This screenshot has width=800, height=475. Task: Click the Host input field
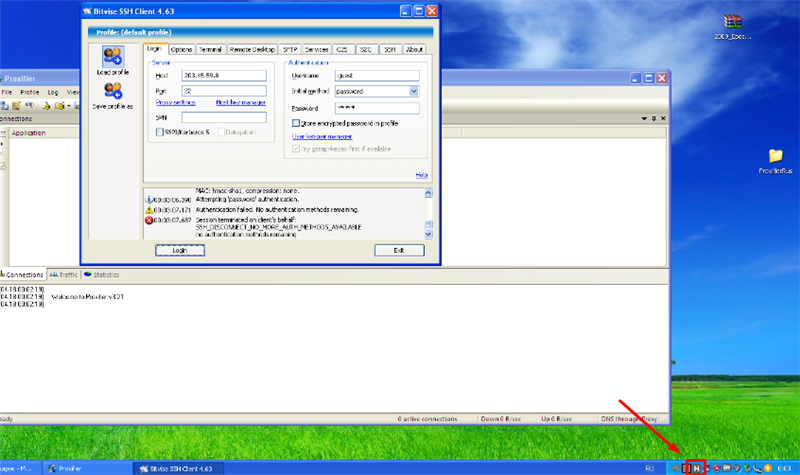(x=224, y=76)
